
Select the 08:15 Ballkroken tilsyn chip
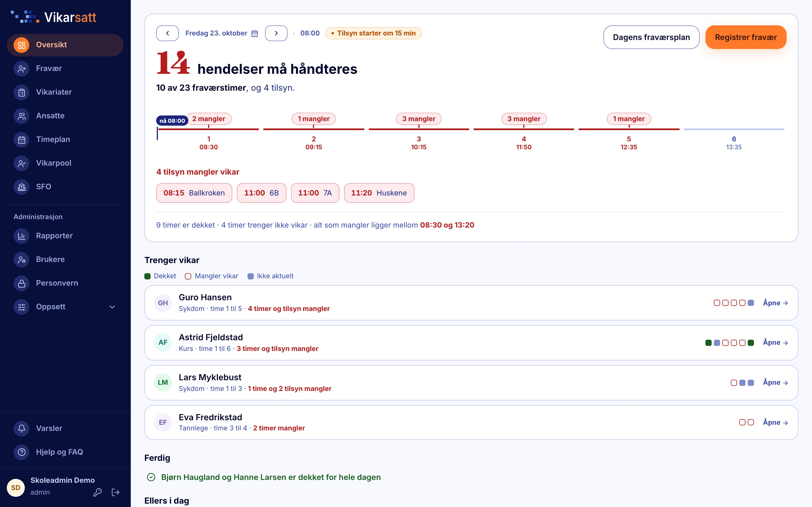tap(194, 193)
